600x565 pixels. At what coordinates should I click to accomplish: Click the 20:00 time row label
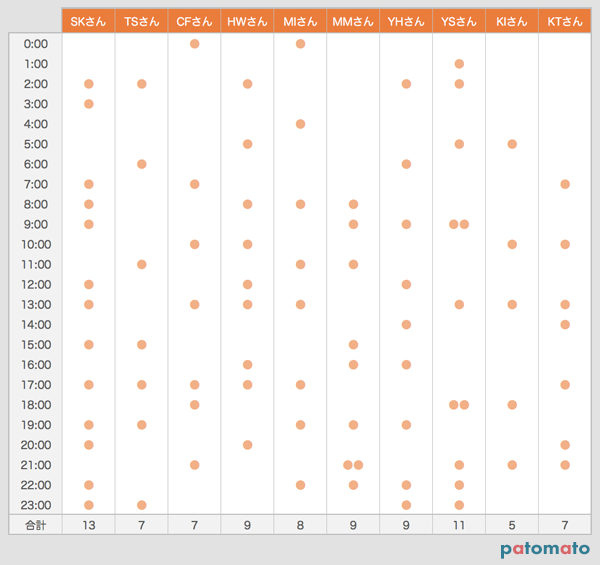click(x=36, y=445)
